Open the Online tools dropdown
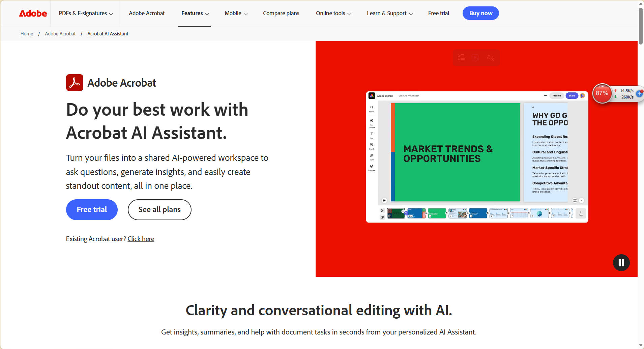This screenshot has width=644, height=349. (333, 13)
